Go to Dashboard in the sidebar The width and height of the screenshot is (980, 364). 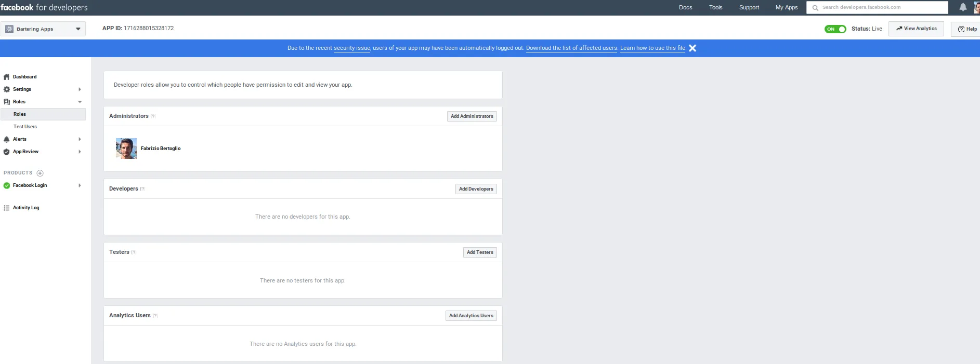(24, 77)
